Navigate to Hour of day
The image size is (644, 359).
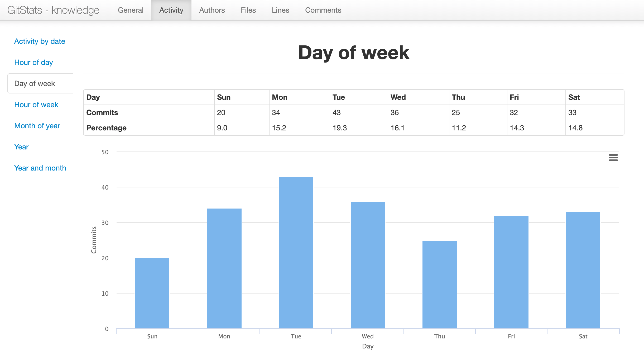(x=33, y=63)
